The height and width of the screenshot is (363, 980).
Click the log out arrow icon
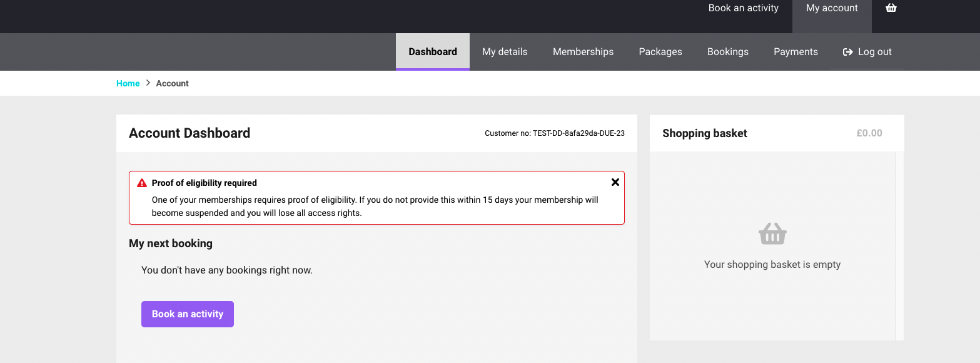click(x=848, y=52)
